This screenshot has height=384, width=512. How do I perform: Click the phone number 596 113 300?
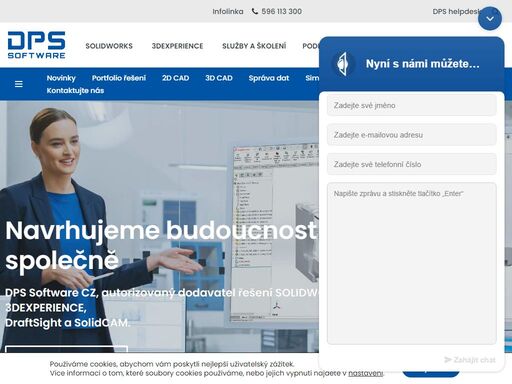click(282, 11)
